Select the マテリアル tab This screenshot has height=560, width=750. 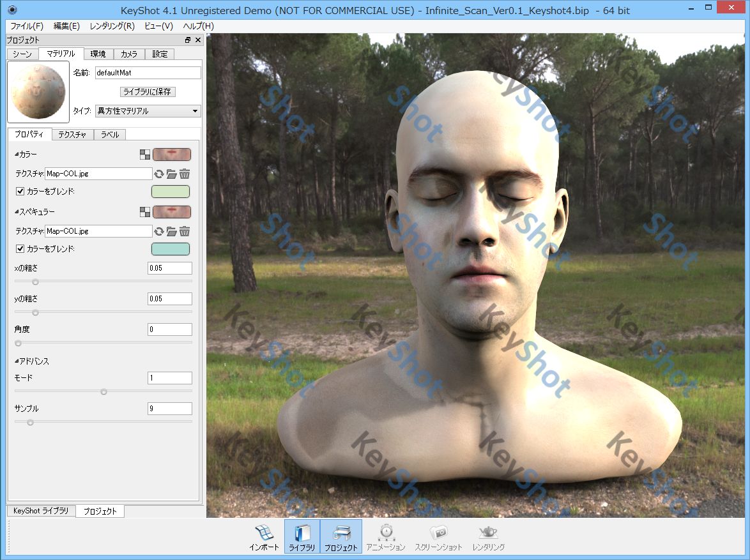(x=61, y=54)
